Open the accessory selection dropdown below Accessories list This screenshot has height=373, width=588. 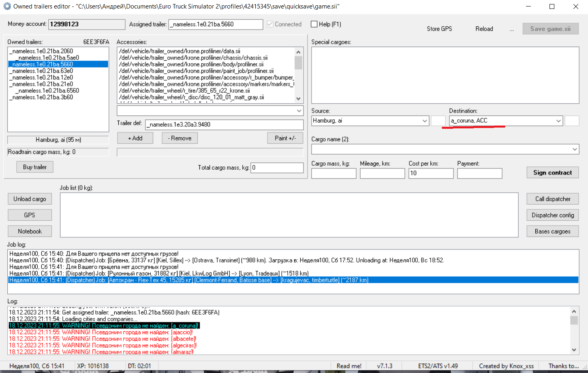tap(299, 111)
